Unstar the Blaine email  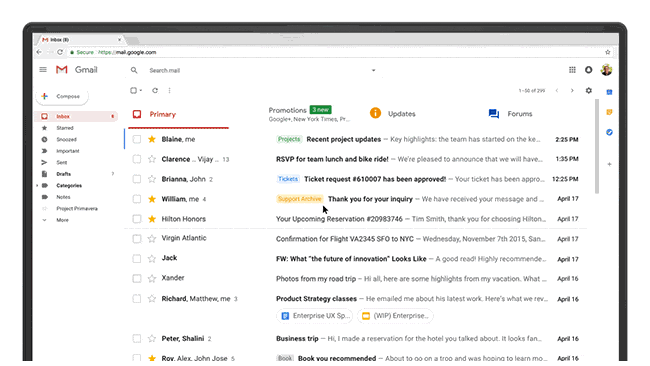tap(152, 139)
